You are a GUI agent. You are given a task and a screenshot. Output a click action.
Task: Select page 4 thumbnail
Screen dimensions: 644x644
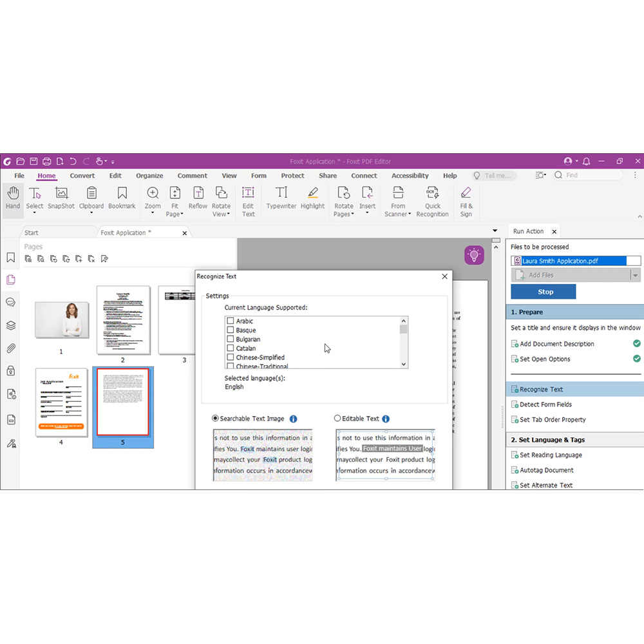[x=61, y=402]
